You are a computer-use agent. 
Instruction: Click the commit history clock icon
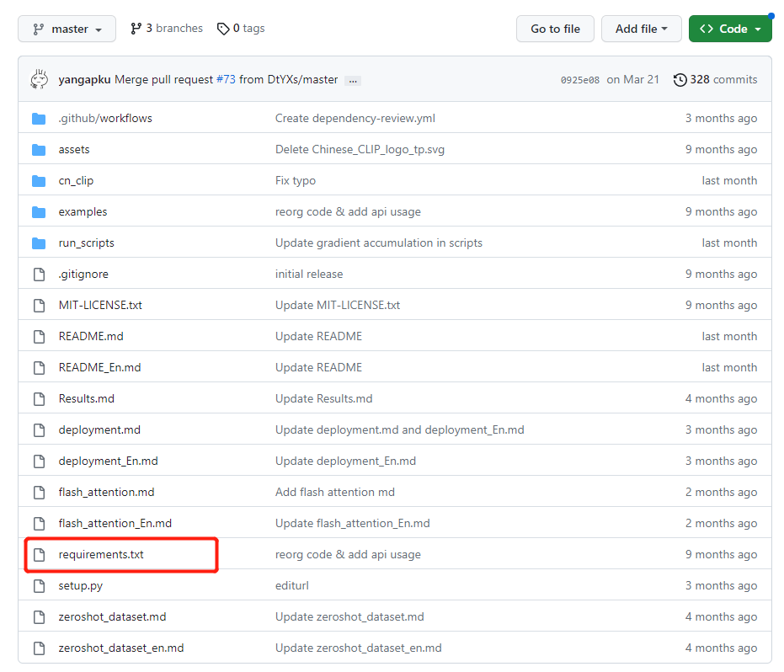(x=680, y=80)
